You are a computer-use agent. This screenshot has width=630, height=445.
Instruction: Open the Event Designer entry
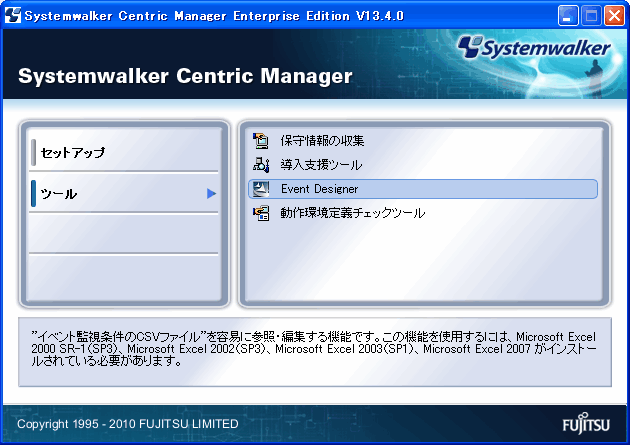tap(319, 189)
